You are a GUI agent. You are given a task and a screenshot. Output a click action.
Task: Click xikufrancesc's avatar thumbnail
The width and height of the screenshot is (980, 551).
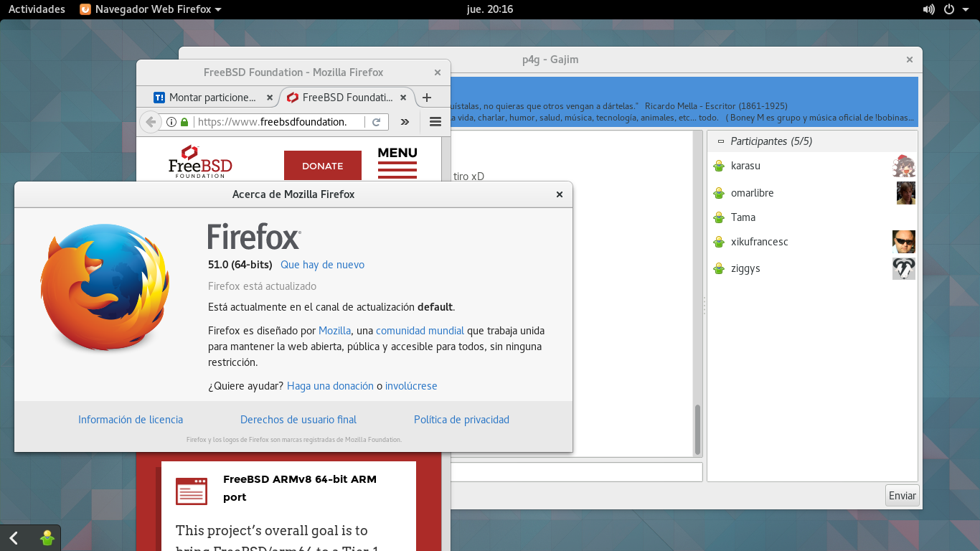click(x=904, y=242)
